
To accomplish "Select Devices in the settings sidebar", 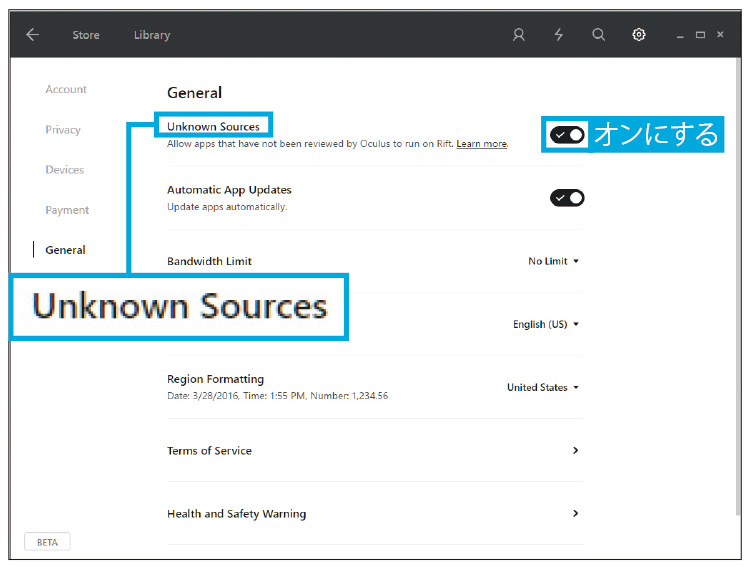I will tap(64, 170).
